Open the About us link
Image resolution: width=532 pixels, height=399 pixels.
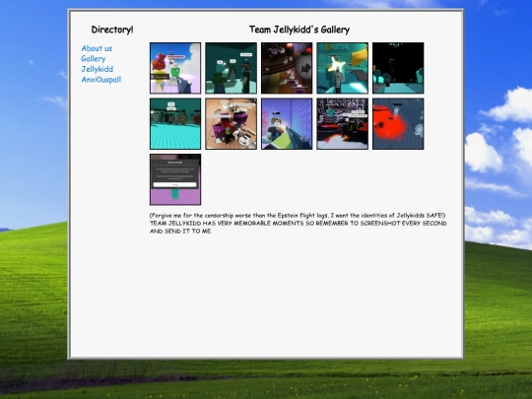pyautogui.click(x=97, y=48)
